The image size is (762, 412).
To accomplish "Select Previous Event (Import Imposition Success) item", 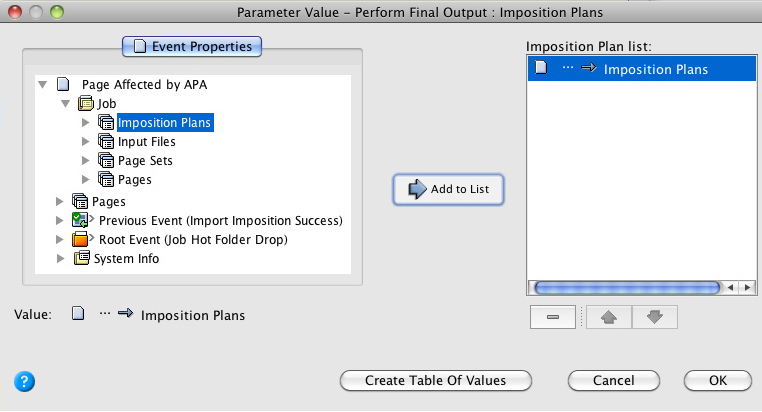I will (221, 221).
